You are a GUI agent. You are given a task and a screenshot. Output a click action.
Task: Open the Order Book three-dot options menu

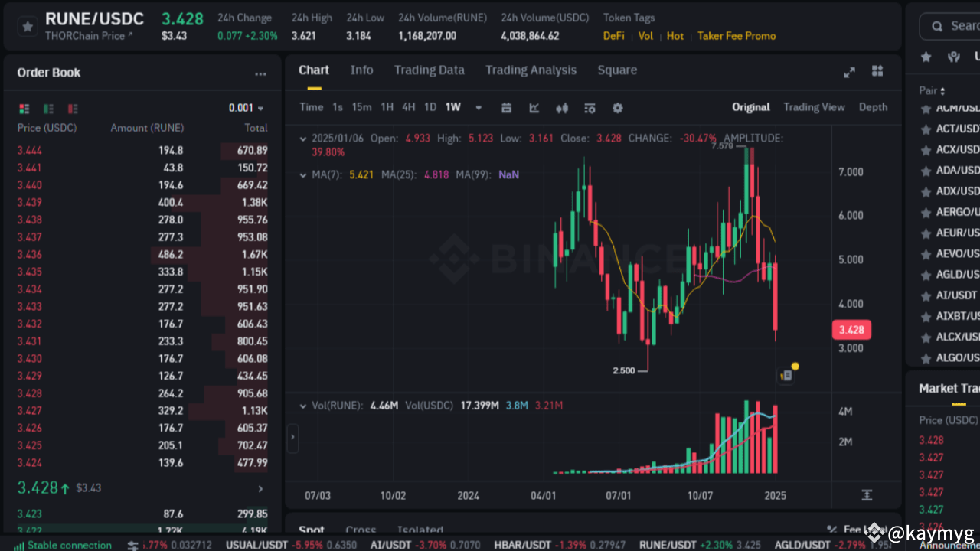260,74
